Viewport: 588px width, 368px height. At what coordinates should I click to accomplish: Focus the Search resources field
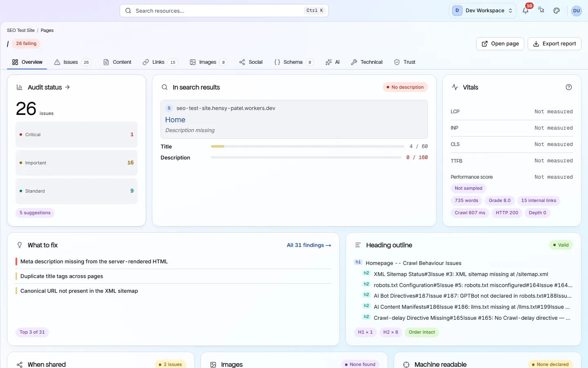[224, 11]
